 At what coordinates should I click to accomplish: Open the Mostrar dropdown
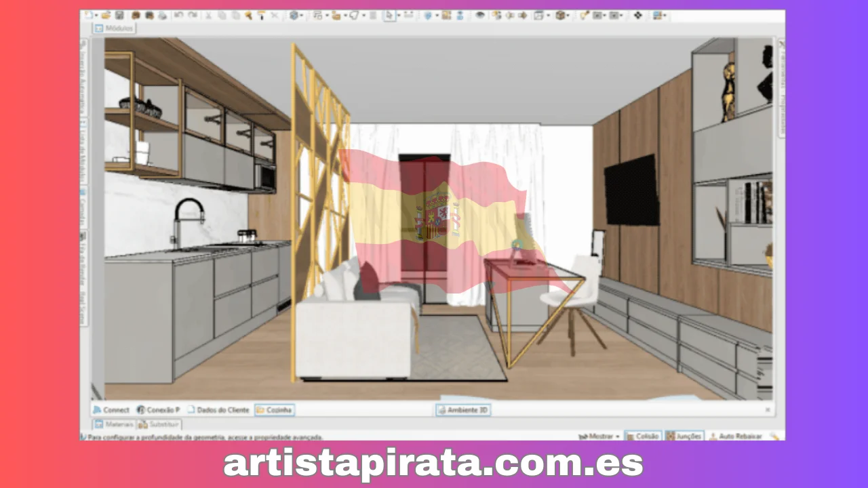tap(599, 436)
